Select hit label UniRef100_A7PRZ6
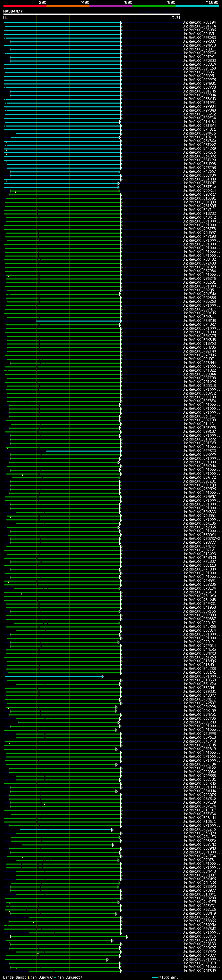The width and height of the screenshot is (222, 980). click(x=199, y=80)
